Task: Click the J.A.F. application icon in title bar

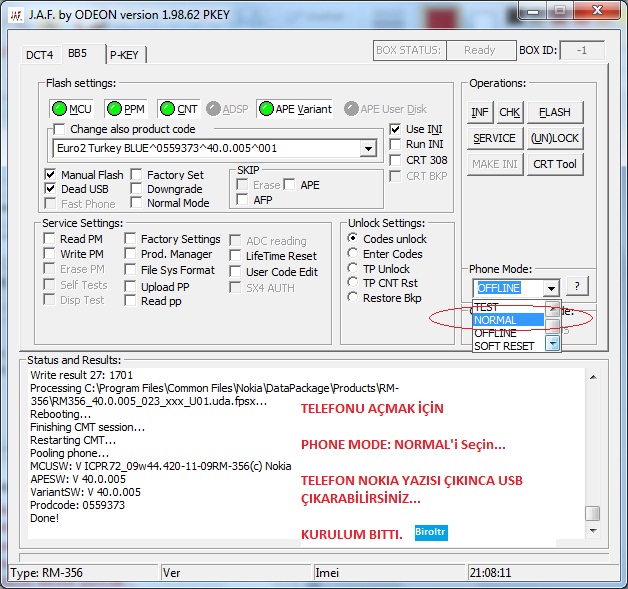Action: [x=16, y=15]
